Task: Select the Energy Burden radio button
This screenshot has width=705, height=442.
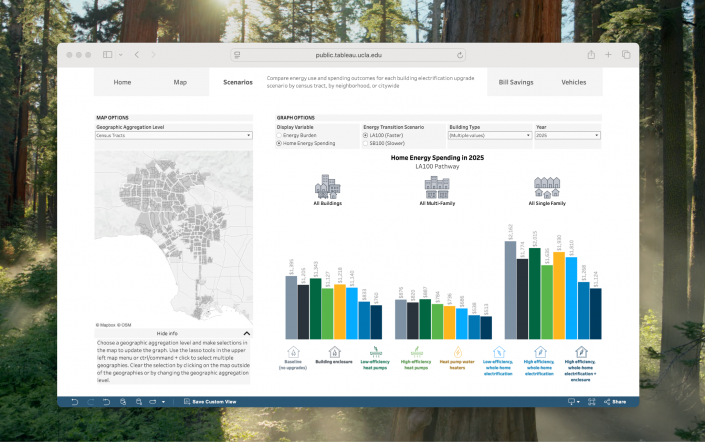Action: point(279,135)
